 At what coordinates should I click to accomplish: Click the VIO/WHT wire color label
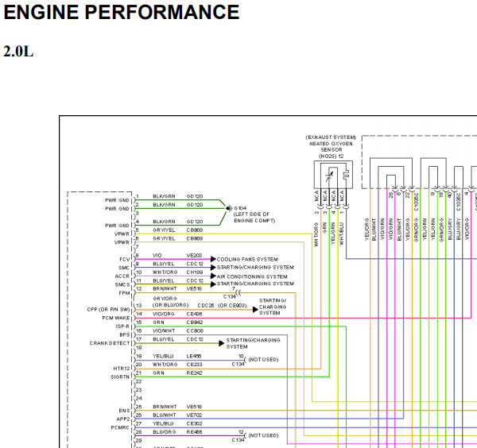pos(164,330)
